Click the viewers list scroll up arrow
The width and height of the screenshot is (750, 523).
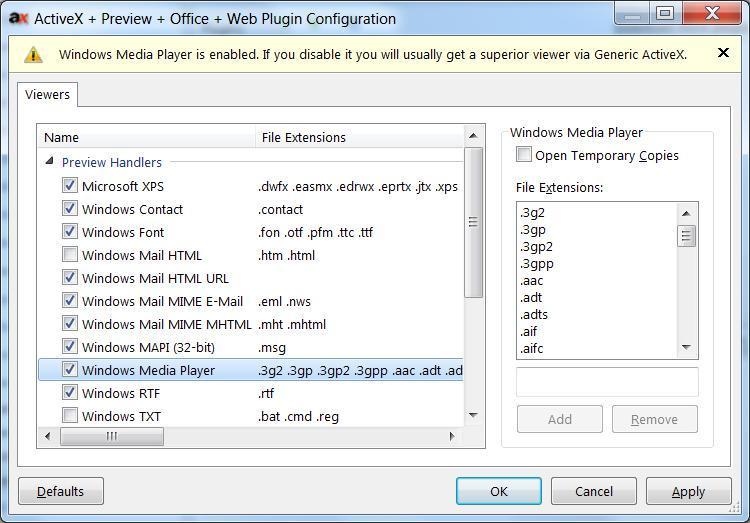click(473, 136)
